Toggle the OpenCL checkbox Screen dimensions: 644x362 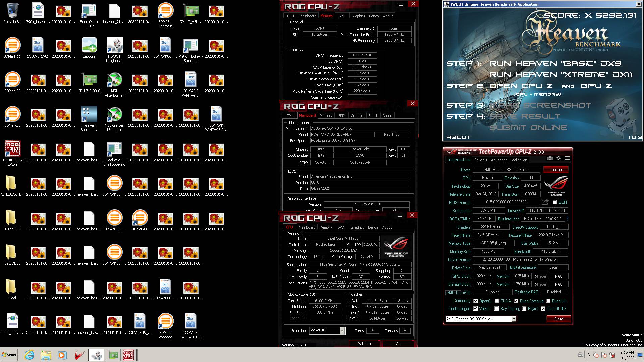pyautogui.click(x=475, y=301)
